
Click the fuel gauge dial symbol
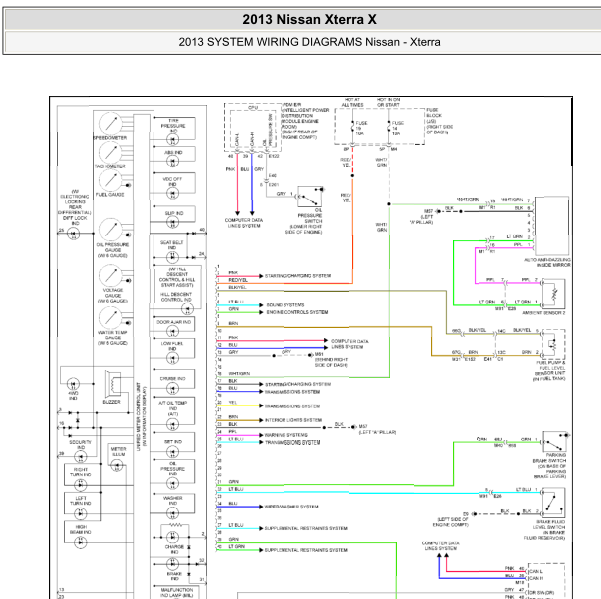(110, 180)
